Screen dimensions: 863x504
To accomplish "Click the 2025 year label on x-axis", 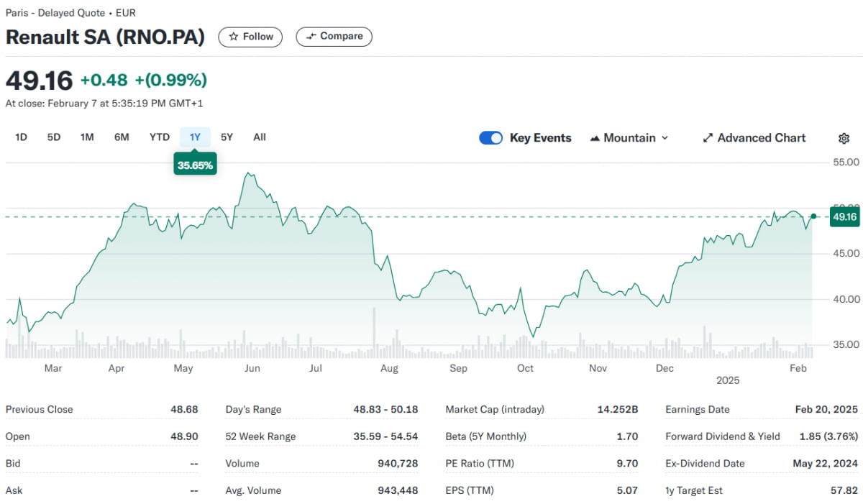I will click(728, 380).
